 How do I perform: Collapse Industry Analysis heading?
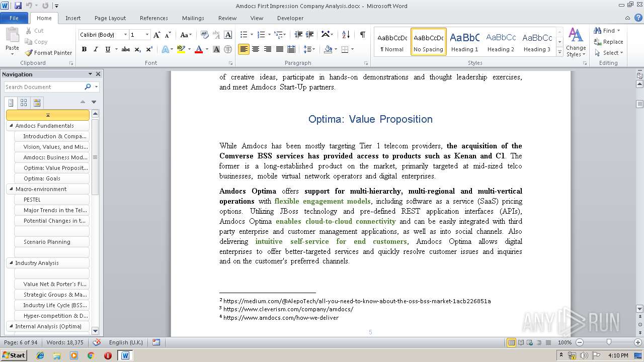coord(11,263)
